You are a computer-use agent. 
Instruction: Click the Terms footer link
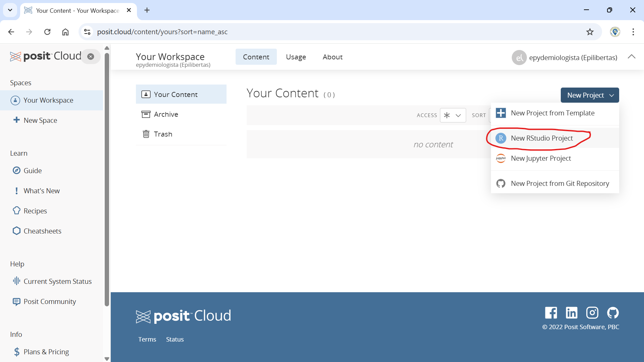click(x=147, y=339)
